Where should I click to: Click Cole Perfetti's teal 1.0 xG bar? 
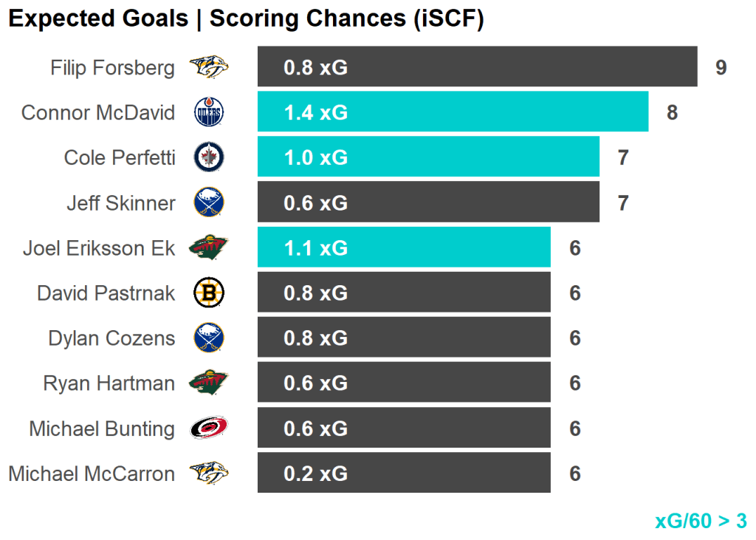[x=428, y=157]
